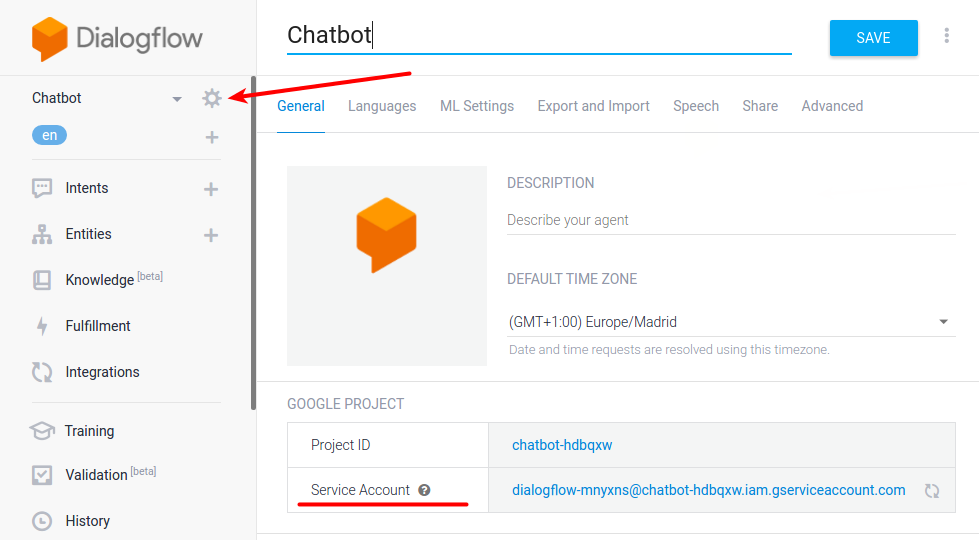Viewport: 979px width, 540px height.
Task: Switch to the General tab
Action: tap(301, 106)
